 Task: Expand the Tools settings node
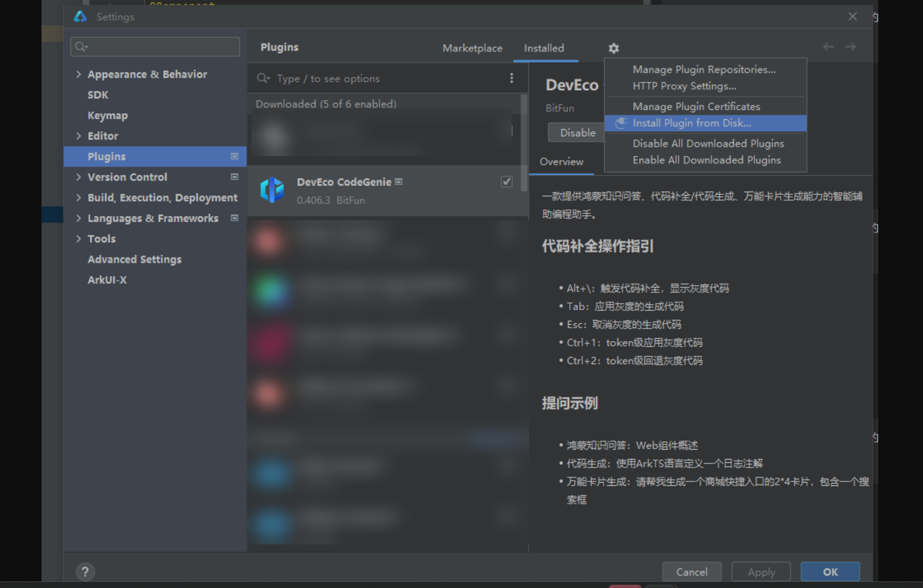[78, 238]
